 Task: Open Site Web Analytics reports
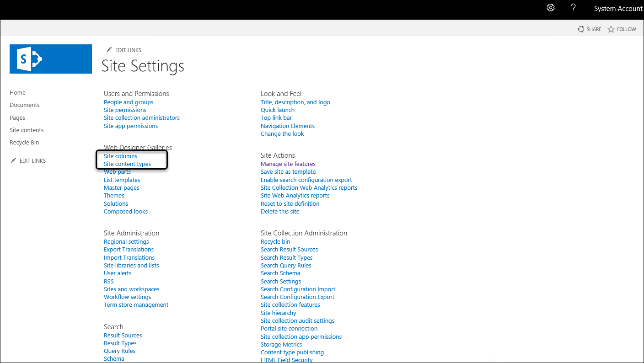click(x=295, y=196)
